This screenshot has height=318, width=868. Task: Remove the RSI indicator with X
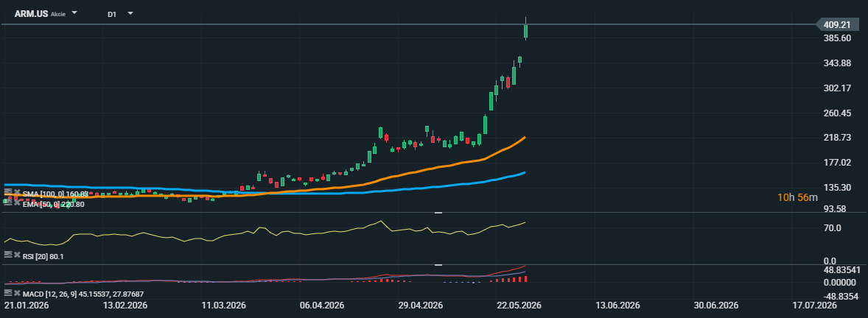(x=17, y=255)
